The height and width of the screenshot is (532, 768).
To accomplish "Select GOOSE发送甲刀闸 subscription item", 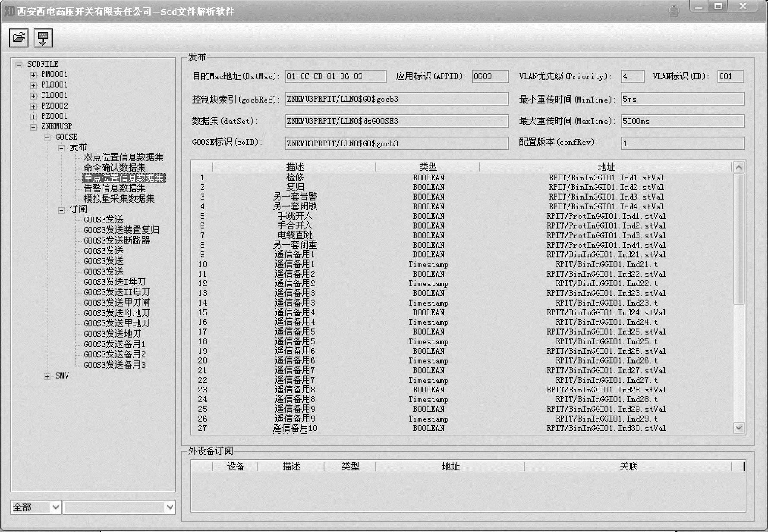I will (x=117, y=303).
